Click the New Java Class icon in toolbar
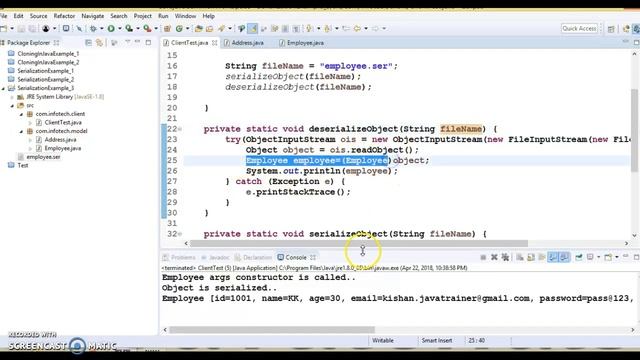 pyautogui.click(x=179, y=29)
